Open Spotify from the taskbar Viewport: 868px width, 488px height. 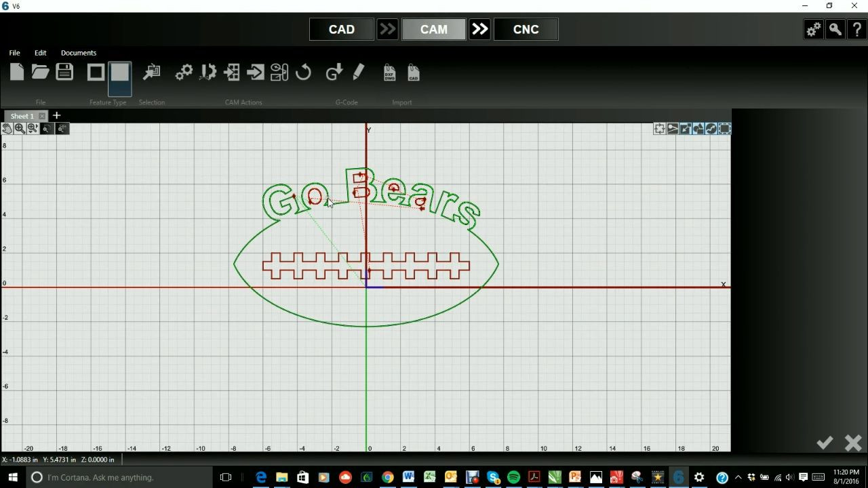[513, 477]
